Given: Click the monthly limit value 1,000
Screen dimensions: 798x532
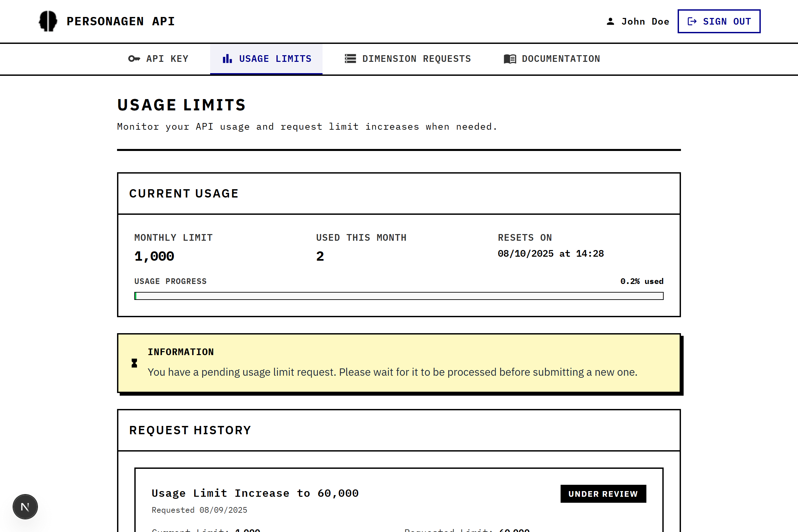Looking at the screenshot, I should pos(154,256).
